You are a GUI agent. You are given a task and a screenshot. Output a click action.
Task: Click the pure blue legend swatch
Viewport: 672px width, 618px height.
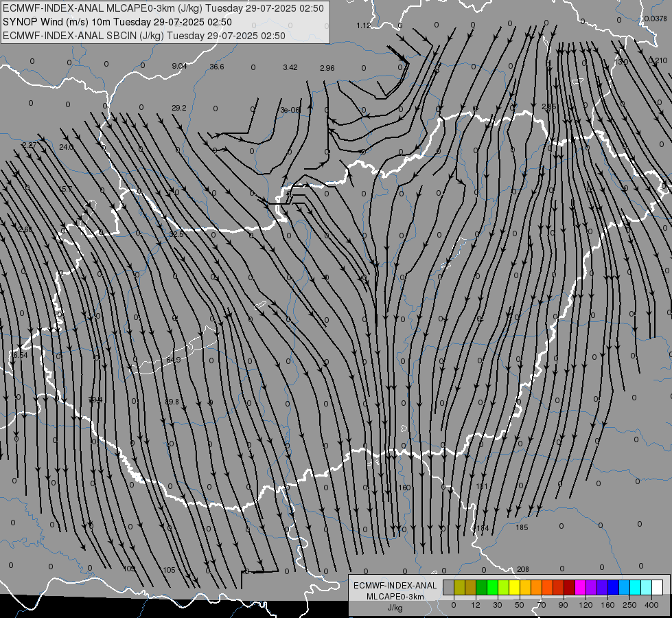tap(613, 587)
